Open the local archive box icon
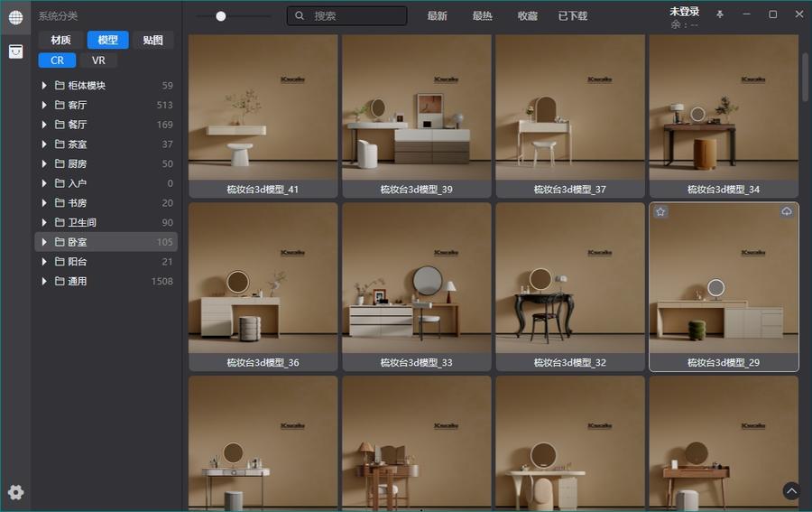The height and width of the screenshot is (512, 812). click(x=15, y=51)
